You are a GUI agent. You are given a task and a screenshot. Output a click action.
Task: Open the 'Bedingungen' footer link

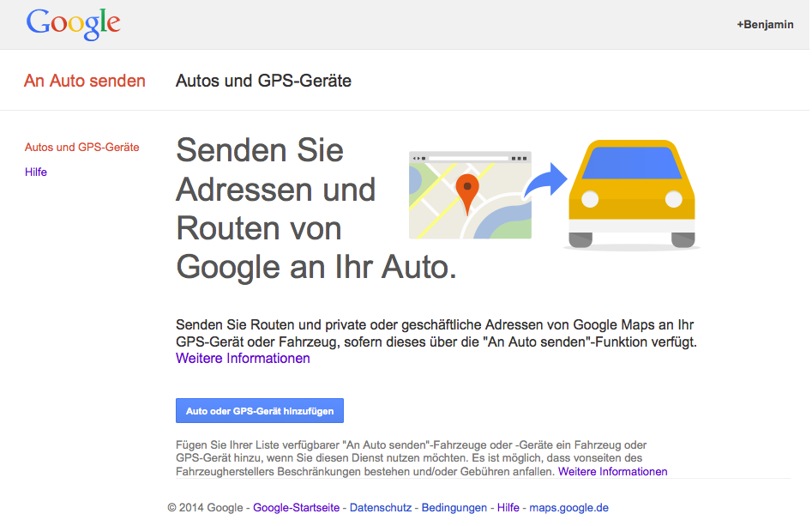(454, 508)
